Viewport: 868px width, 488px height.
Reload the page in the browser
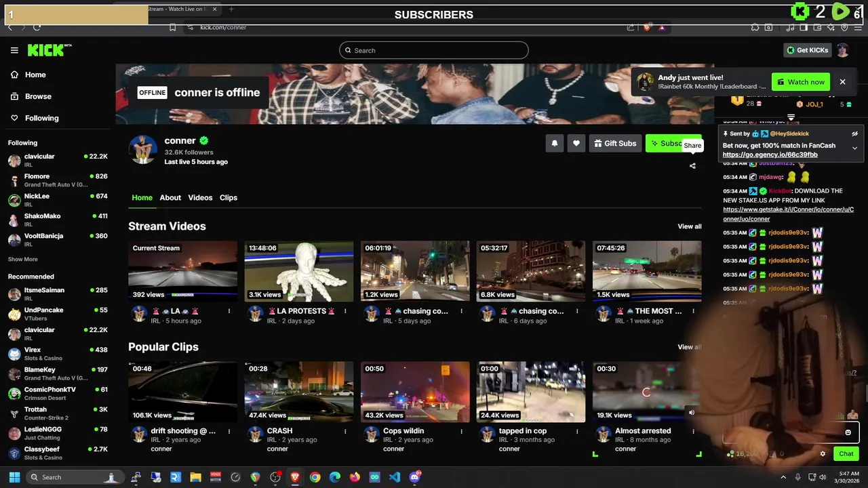click(x=37, y=27)
